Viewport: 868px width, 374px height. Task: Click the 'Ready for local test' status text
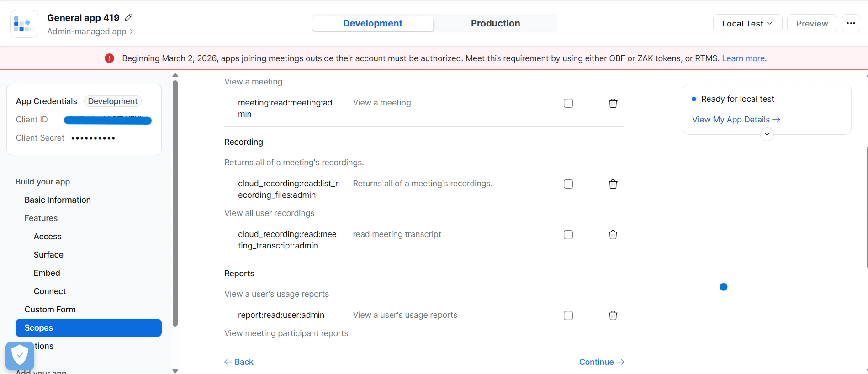[737, 99]
